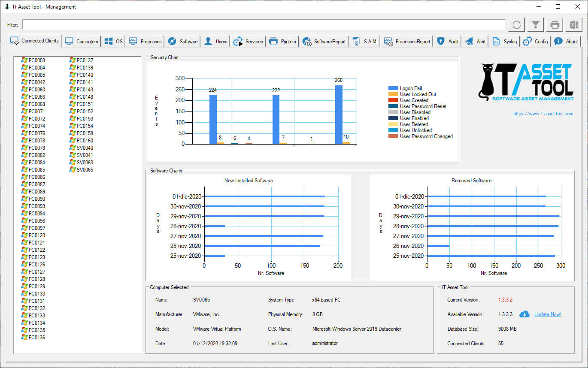Click the Filter text input field
Screen dimensions: 588x368
[264, 25]
